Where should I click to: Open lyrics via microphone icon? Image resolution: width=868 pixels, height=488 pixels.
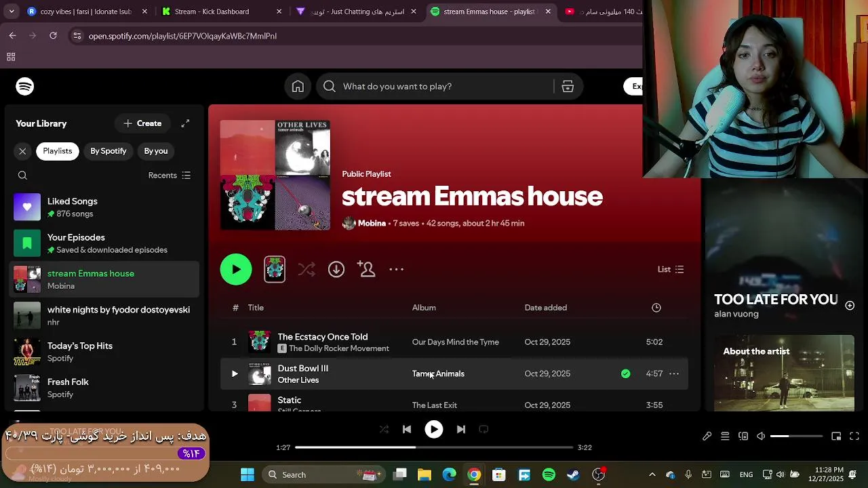click(707, 436)
